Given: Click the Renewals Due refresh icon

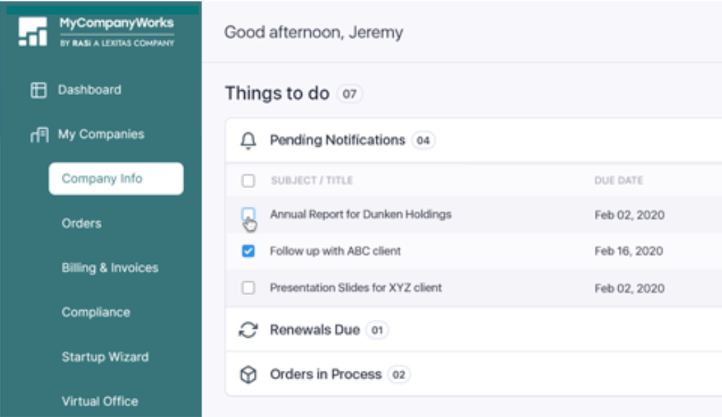Looking at the screenshot, I should click(x=248, y=330).
